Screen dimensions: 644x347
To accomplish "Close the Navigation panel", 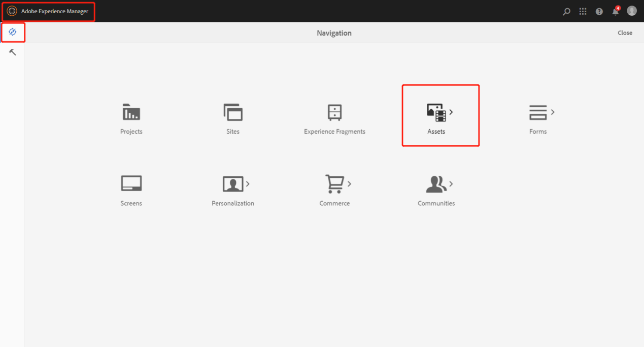I will click(625, 33).
